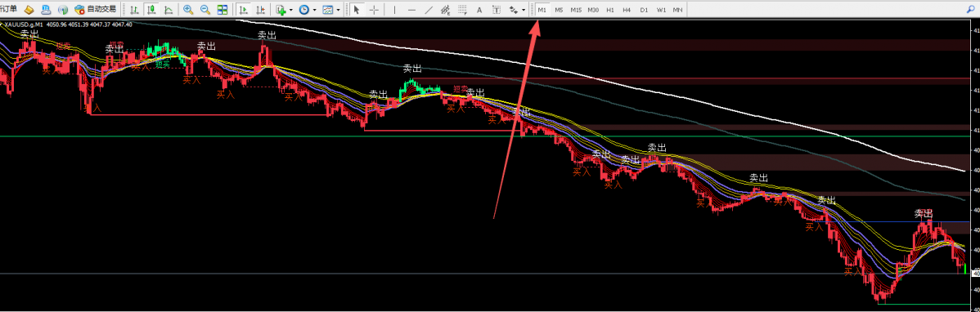Select the equidistant channel tool
Image resolution: width=980 pixels, height=312 pixels.
pyautogui.click(x=446, y=9)
